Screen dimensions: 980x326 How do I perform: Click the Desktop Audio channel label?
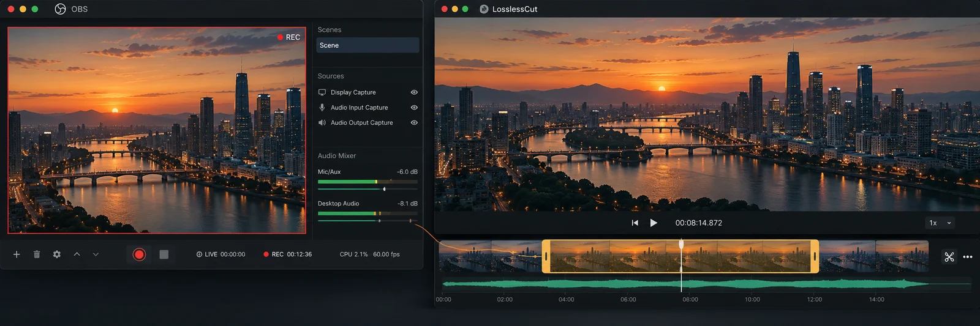click(338, 204)
